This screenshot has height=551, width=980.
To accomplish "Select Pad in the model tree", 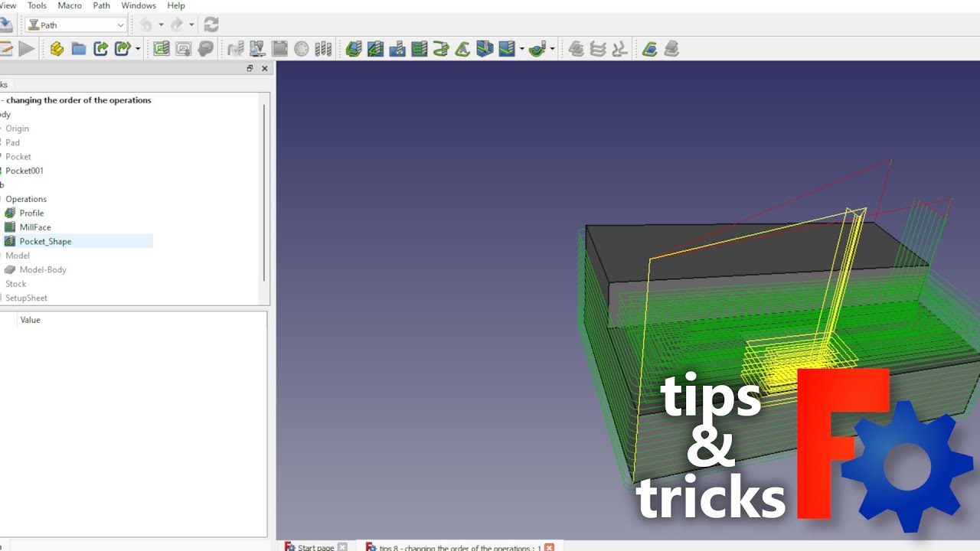I will click(12, 142).
